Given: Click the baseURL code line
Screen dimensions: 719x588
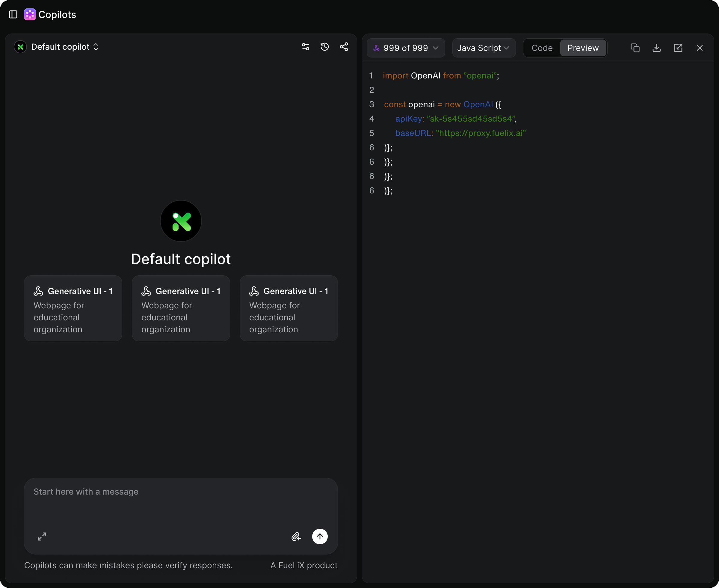Looking at the screenshot, I should tap(460, 133).
